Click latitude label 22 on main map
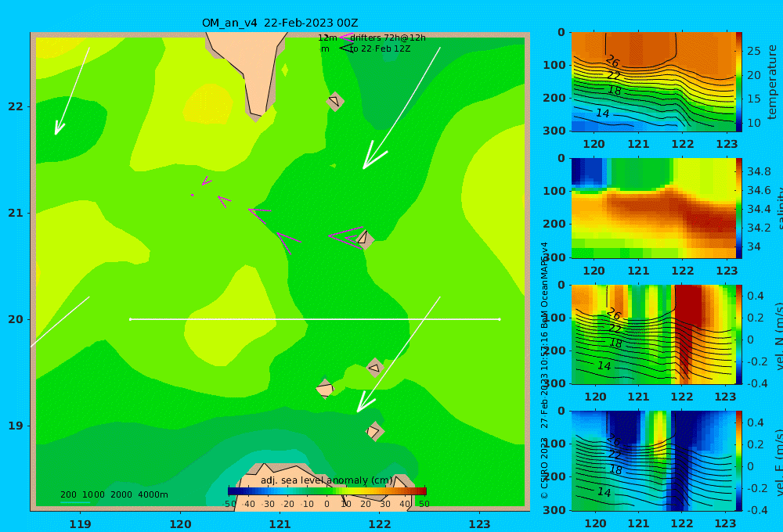 click(x=16, y=106)
